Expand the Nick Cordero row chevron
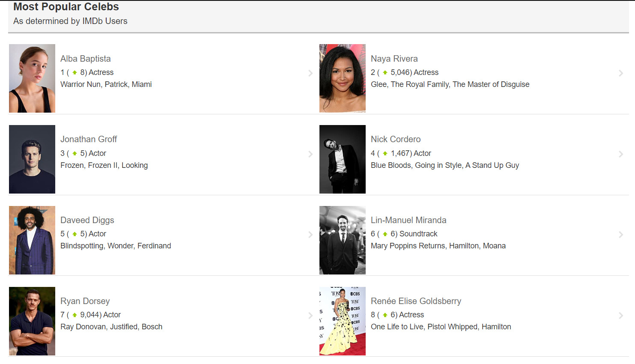The width and height of the screenshot is (635, 364). point(621,154)
